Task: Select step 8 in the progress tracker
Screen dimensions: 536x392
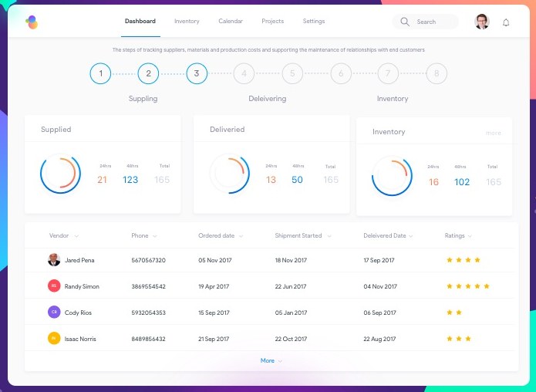Action: click(437, 74)
